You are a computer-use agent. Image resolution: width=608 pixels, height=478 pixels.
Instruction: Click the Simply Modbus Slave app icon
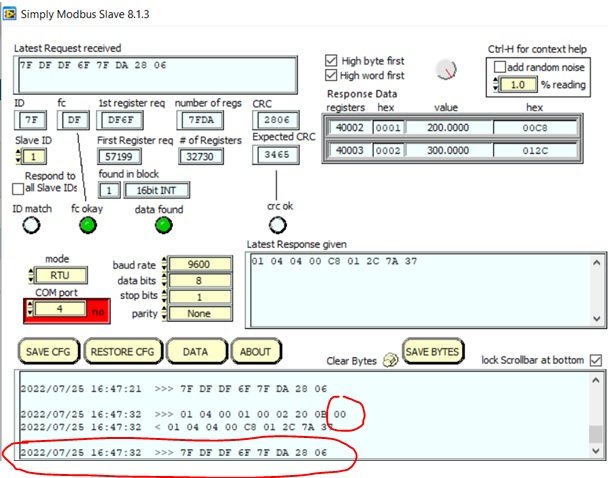tap(9, 14)
